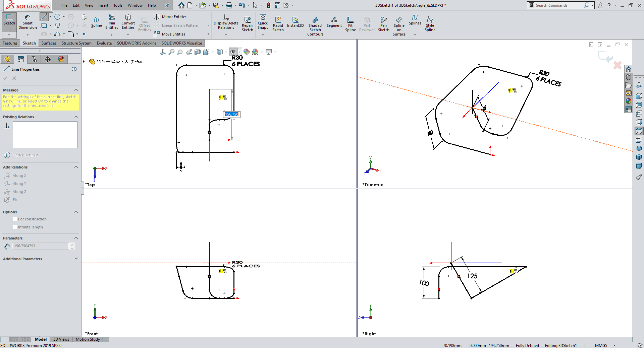This screenshot has height=348, width=644.
Task: Open DimXpertManager tab icon
Action: (x=48, y=59)
